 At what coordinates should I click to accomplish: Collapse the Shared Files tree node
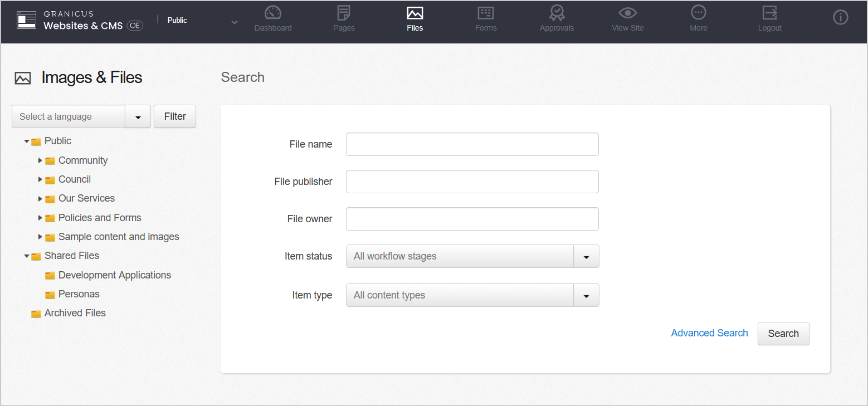pos(26,256)
